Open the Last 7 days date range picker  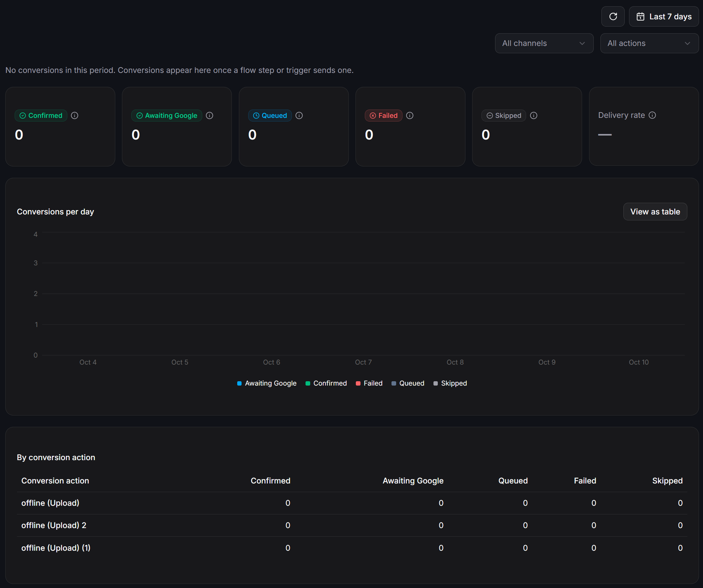coord(663,16)
